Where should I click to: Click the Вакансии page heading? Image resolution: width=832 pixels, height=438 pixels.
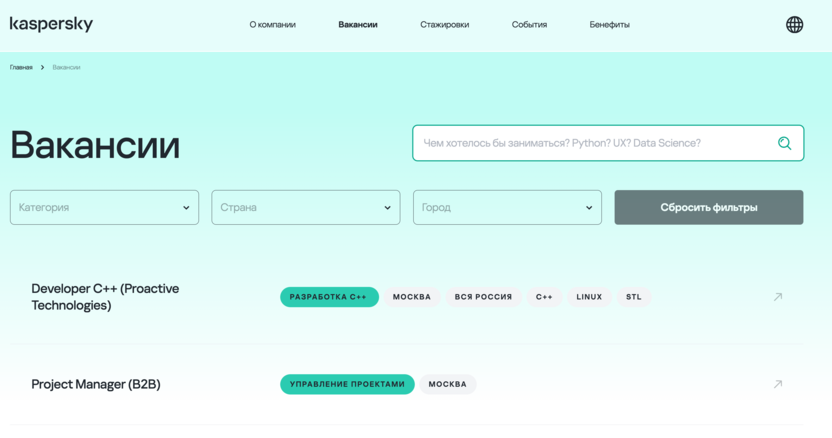(96, 144)
